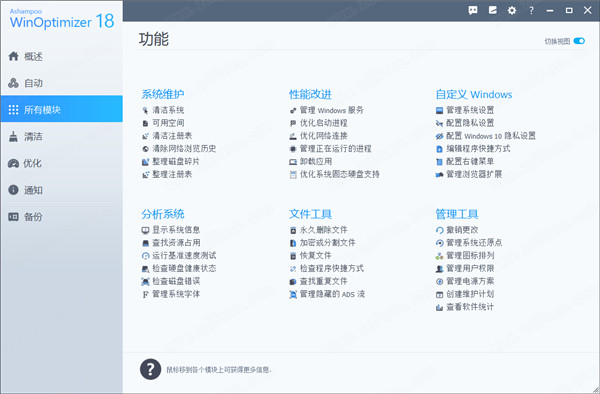Click the icon beside 管理 Windows 服务

293,111
